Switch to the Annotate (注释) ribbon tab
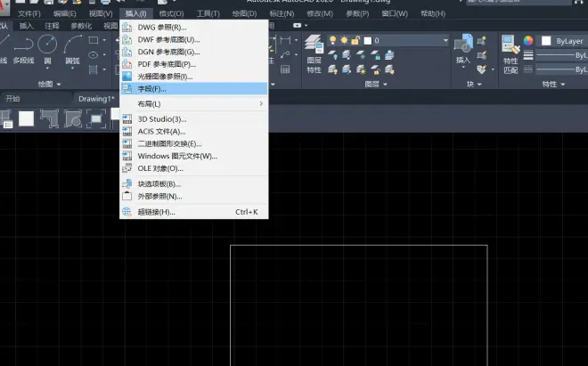The height and width of the screenshot is (366, 588). pyautogui.click(x=52, y=26)
